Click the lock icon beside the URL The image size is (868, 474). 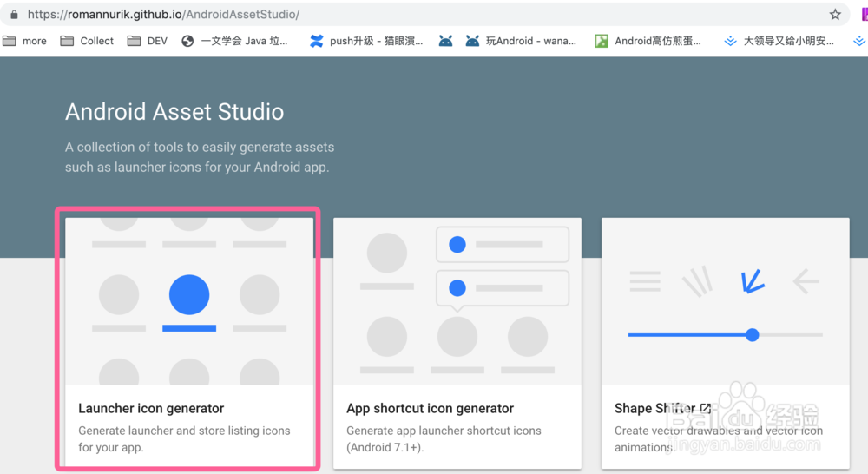click(x=15, y=15)
